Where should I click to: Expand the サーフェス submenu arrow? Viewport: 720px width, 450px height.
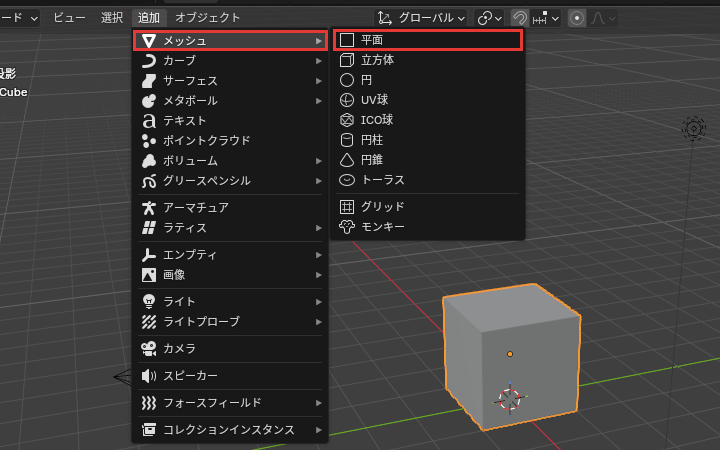319,81
